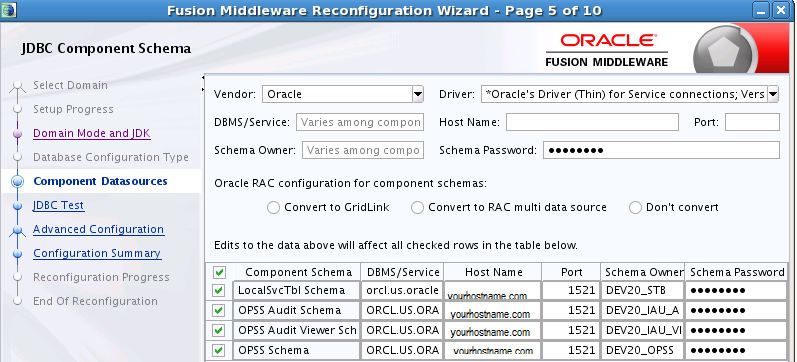Click the Component Schema column header
This screenshot has width=797, height=362.
[298, 273]
